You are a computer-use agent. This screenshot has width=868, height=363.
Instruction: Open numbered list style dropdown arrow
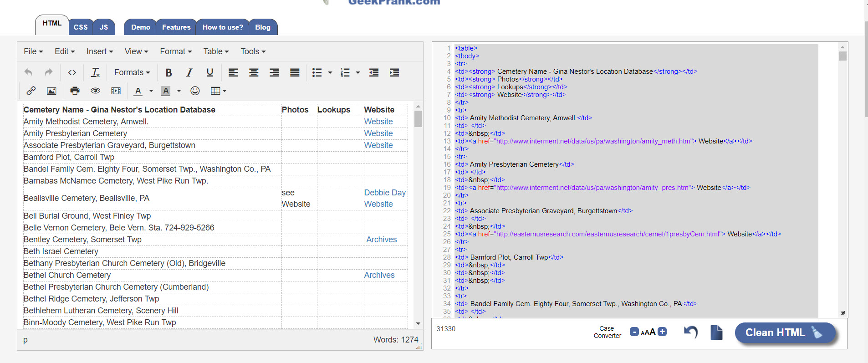tap(358, 72)
